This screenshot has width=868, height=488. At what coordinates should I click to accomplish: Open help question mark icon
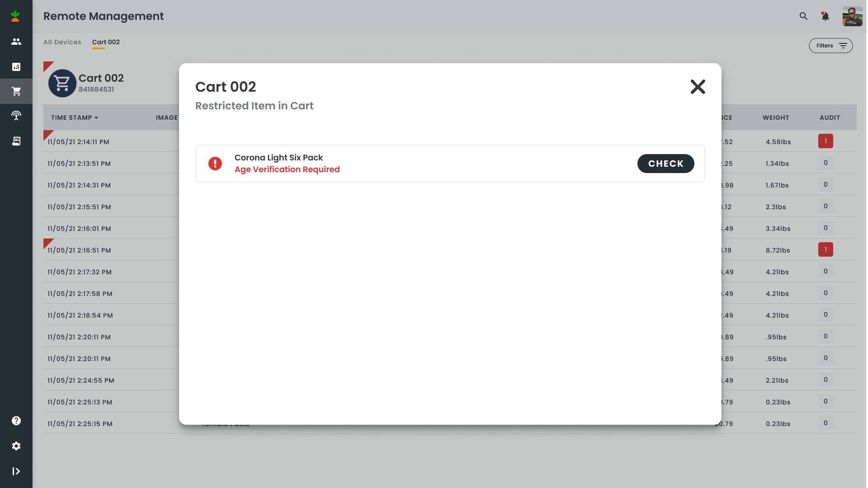(x=16, y=421)
